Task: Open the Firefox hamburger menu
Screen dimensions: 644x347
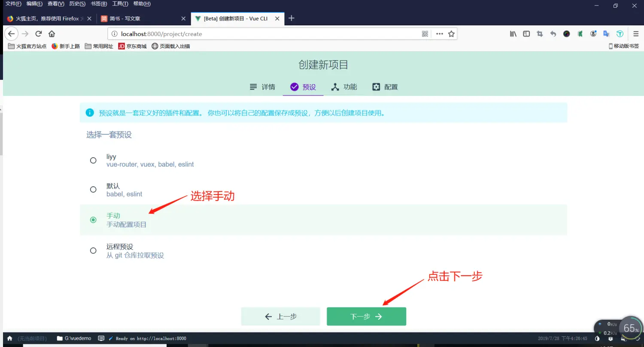Action: point(636,34)
